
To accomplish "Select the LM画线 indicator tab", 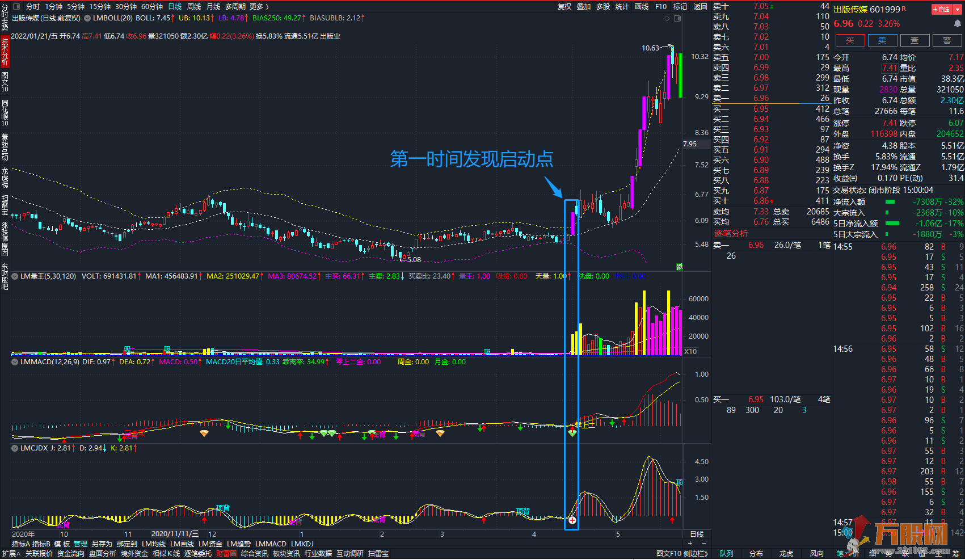I will coord(182,544).
